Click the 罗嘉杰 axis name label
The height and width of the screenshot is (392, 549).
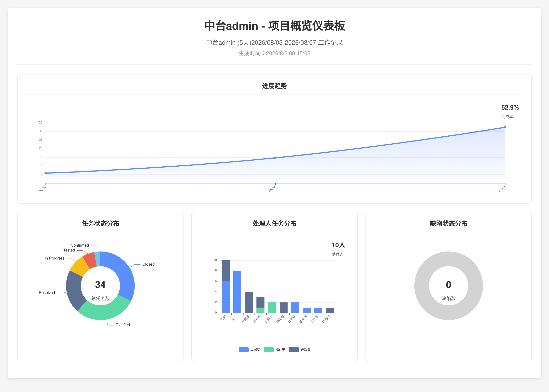(x=268, y=319)
